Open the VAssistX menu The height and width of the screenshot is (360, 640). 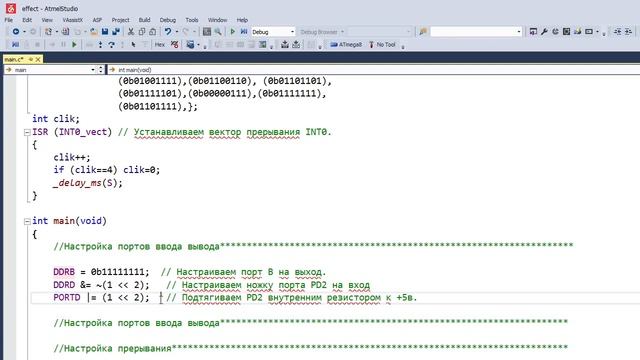click(x=73, y=20)
